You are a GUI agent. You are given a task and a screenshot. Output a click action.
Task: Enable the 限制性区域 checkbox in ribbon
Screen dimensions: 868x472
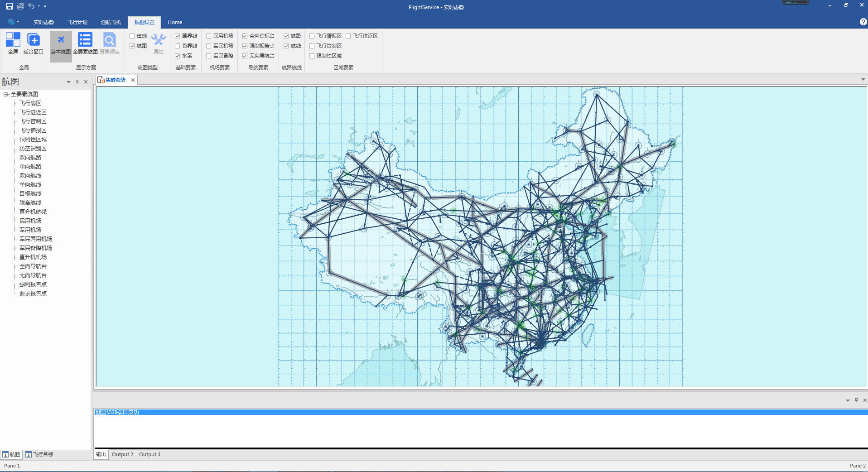click(312, 56)
